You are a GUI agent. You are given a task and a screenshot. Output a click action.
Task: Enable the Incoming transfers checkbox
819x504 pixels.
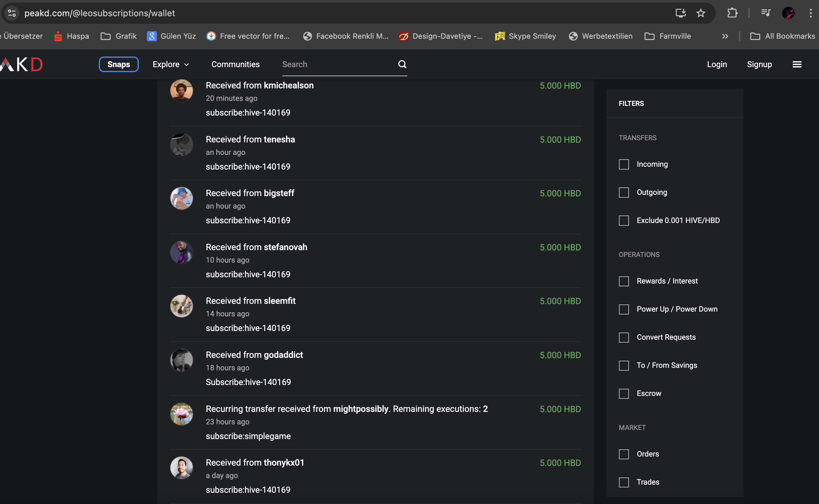[624, 164]
